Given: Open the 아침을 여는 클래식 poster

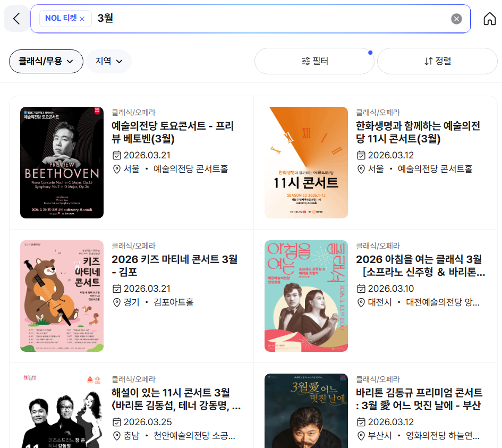Looking at the screenshot, I should (x=306, y=296).
